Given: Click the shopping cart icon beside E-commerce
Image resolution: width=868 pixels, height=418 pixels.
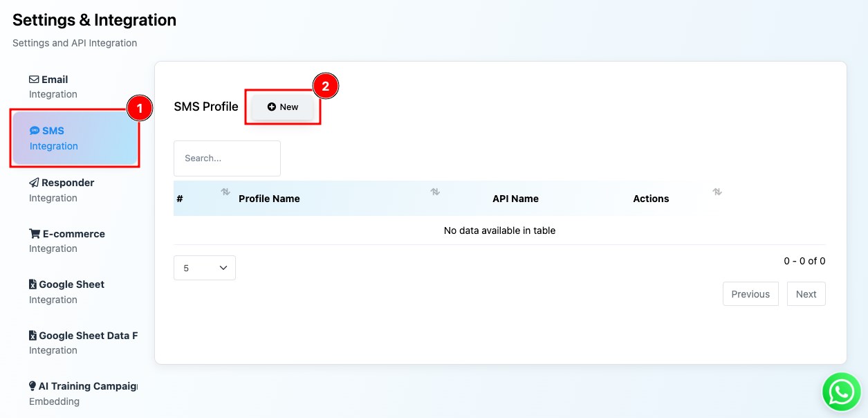Looking at the screenshot, I should tap(34, 234).
